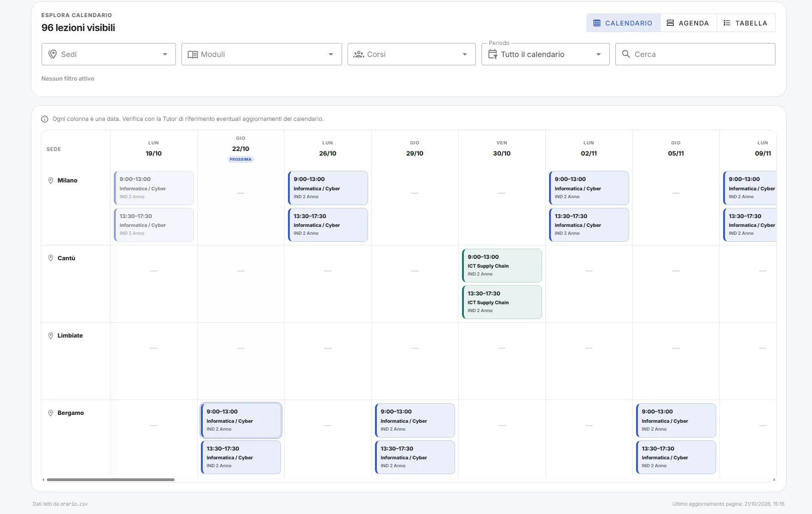Click the Cantù location pin icon
812x514 pixels.
(51, 258)
